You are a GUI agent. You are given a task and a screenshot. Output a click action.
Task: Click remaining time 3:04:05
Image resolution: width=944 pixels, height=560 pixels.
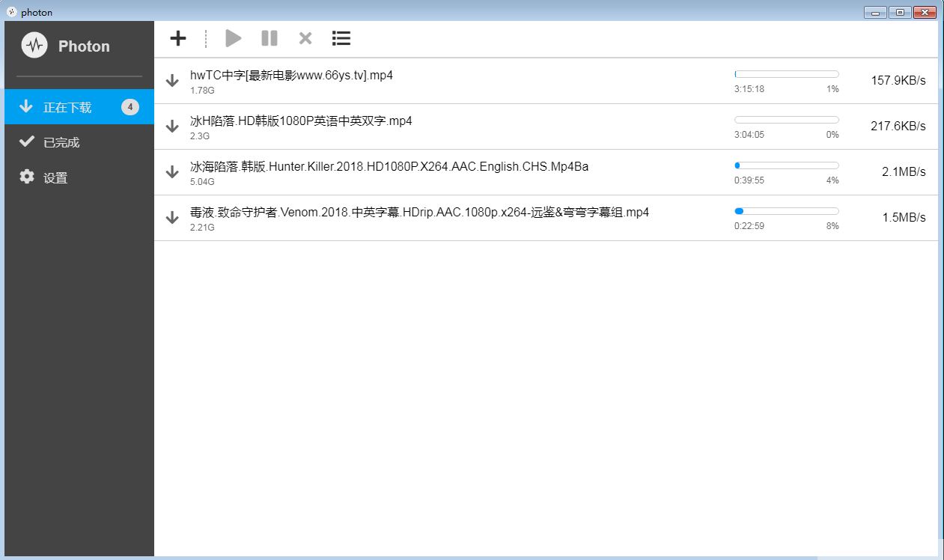(x=749, y=135)
